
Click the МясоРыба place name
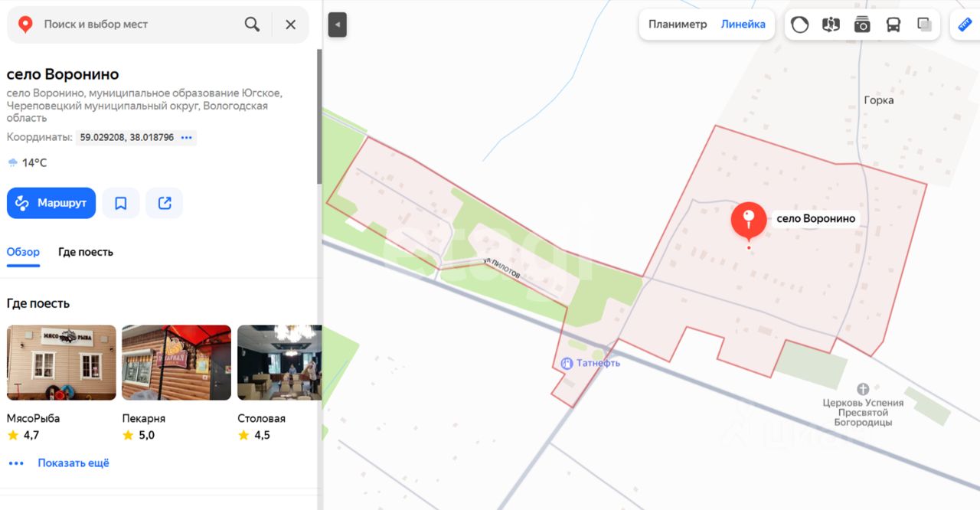(x=33, y=419)
